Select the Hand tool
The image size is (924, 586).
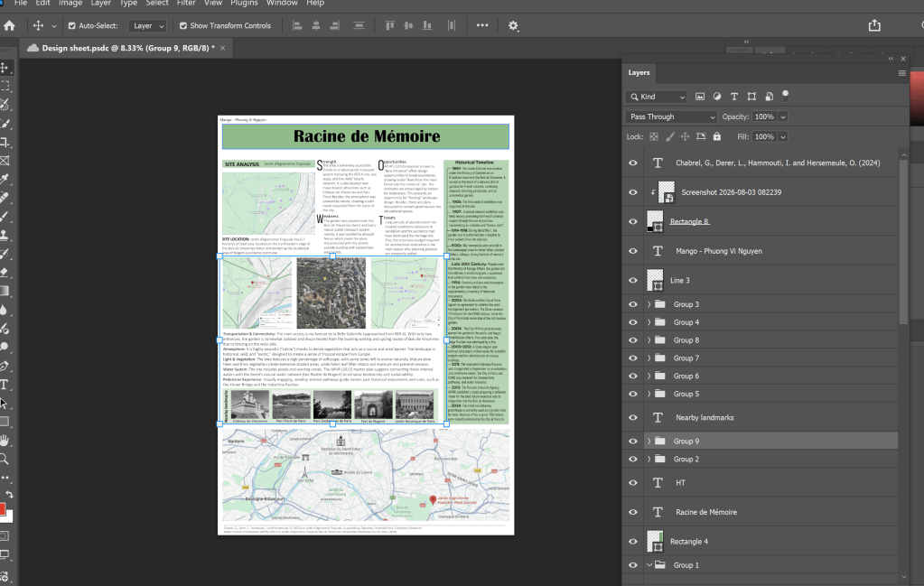[x=5, y=441]
